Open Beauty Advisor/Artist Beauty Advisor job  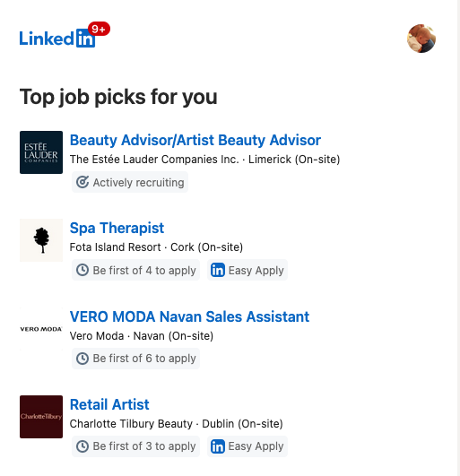195,140
